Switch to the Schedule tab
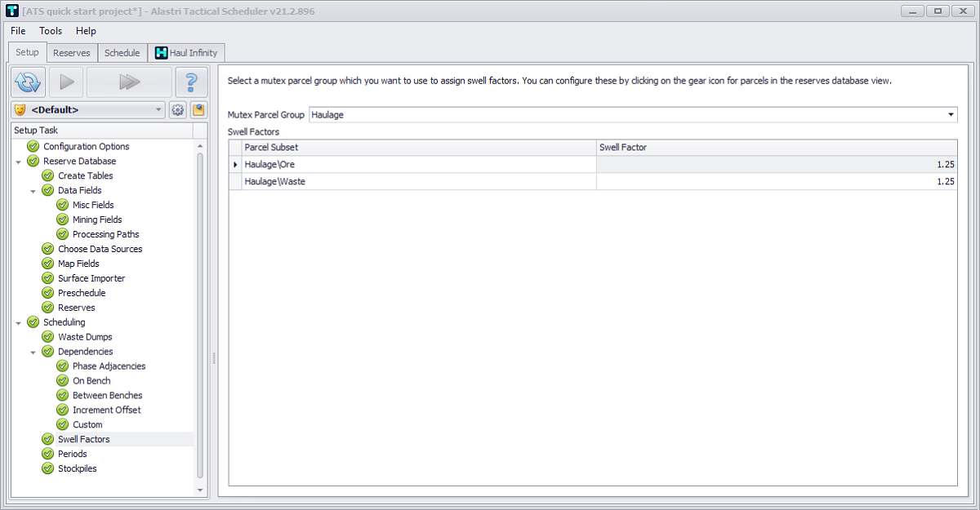 tap(122, 53)
